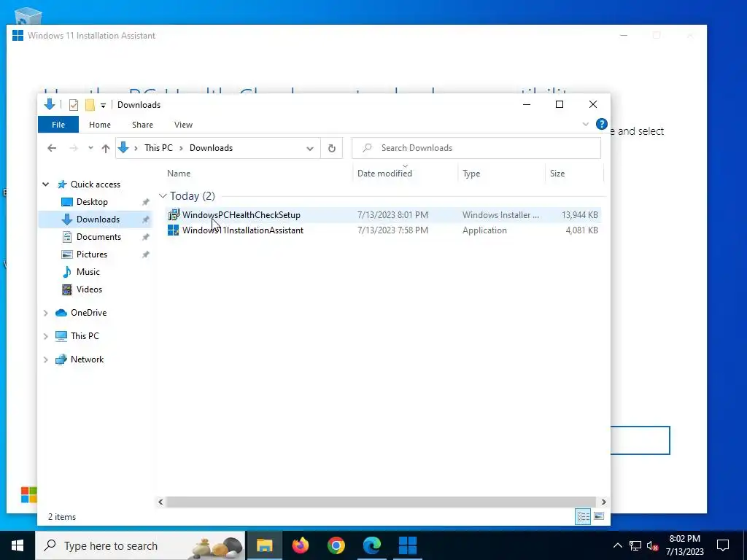Image resolution: width=747 pixels, height=560 pixels.
Task: Go back with the Back arrow
Action: tap(52, 148)
